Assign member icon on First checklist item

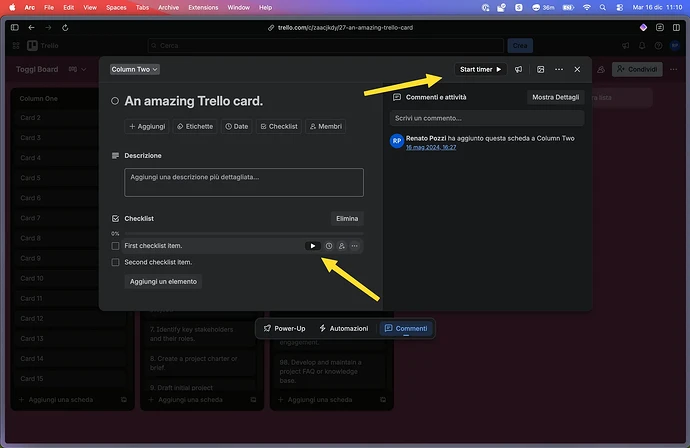[341, 246]
